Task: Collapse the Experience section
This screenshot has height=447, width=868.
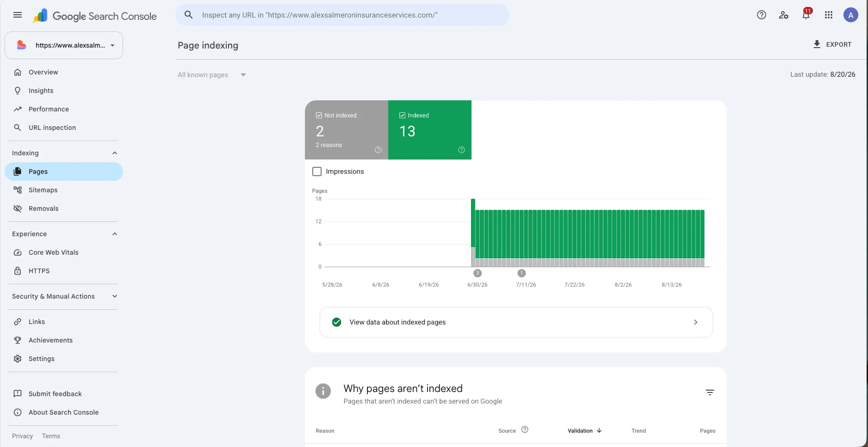Action: (x=115, y=234)
